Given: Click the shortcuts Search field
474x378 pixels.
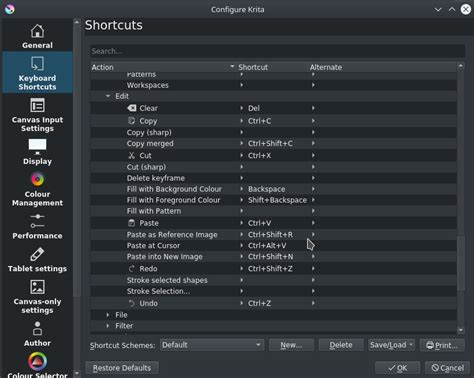Looking at the screenshot, I should [x=277, y=51].
